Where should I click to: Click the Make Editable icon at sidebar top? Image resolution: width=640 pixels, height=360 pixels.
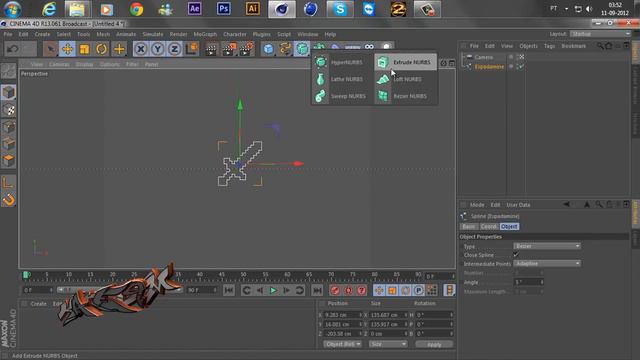coord(9,71)
